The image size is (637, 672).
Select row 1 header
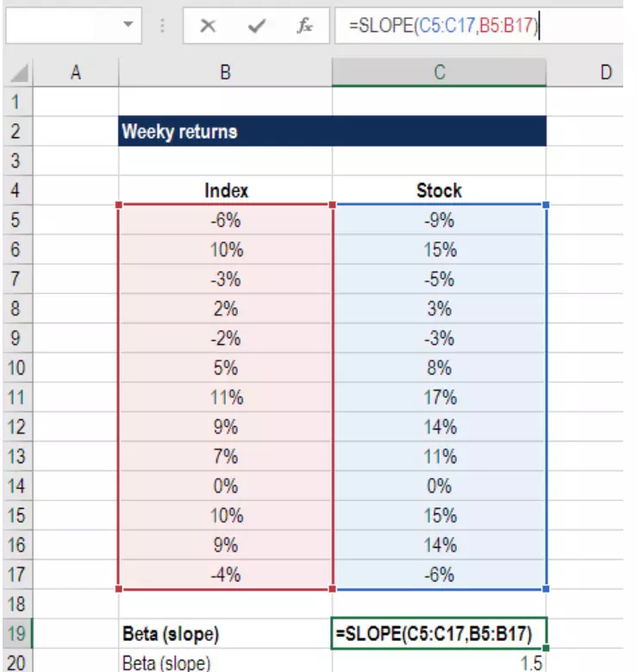(17, 102)
